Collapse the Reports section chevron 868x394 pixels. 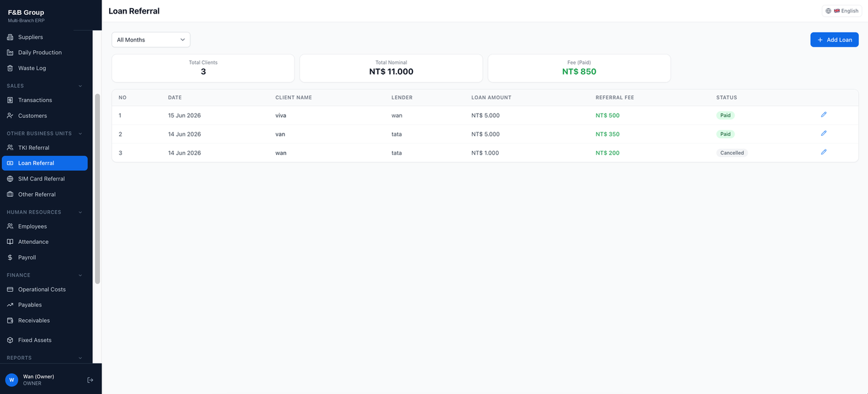coord(80,358)
